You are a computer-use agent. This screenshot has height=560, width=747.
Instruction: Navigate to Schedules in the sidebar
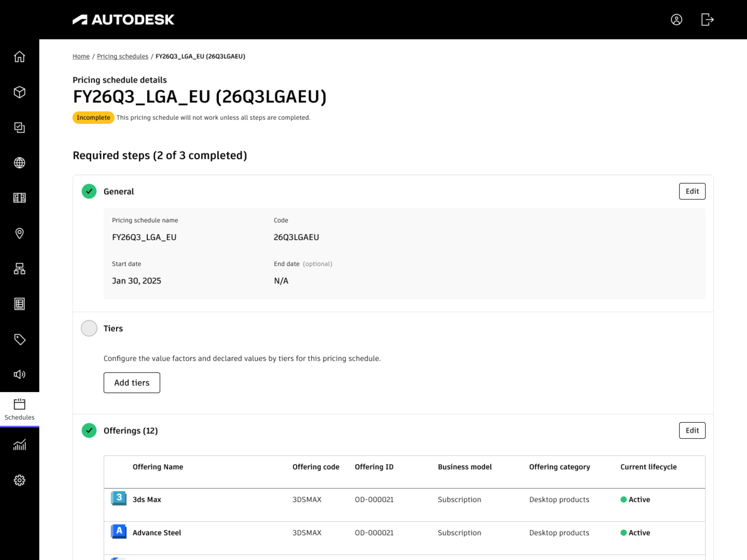click(20, 409)
